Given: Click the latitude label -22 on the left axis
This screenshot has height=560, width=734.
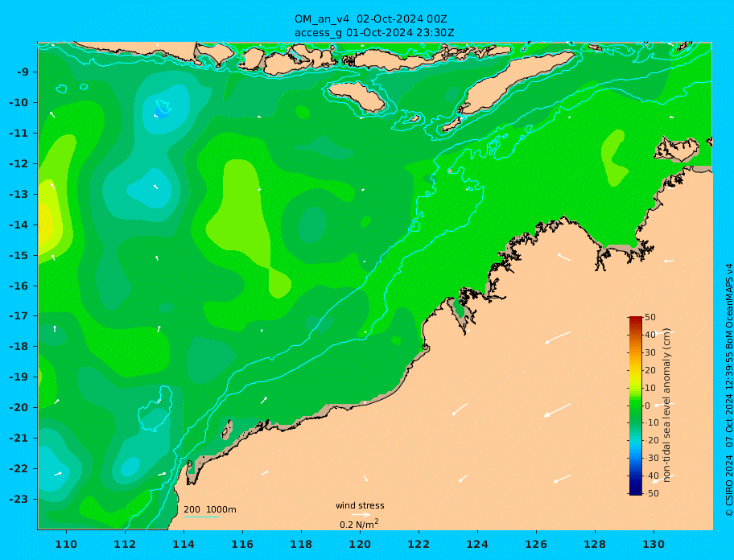Looking at the screenshot, I should [x=19, y=469].
